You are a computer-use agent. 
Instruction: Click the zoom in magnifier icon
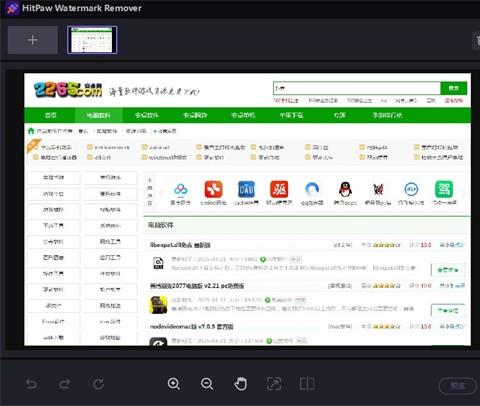(x=174, y=384)
